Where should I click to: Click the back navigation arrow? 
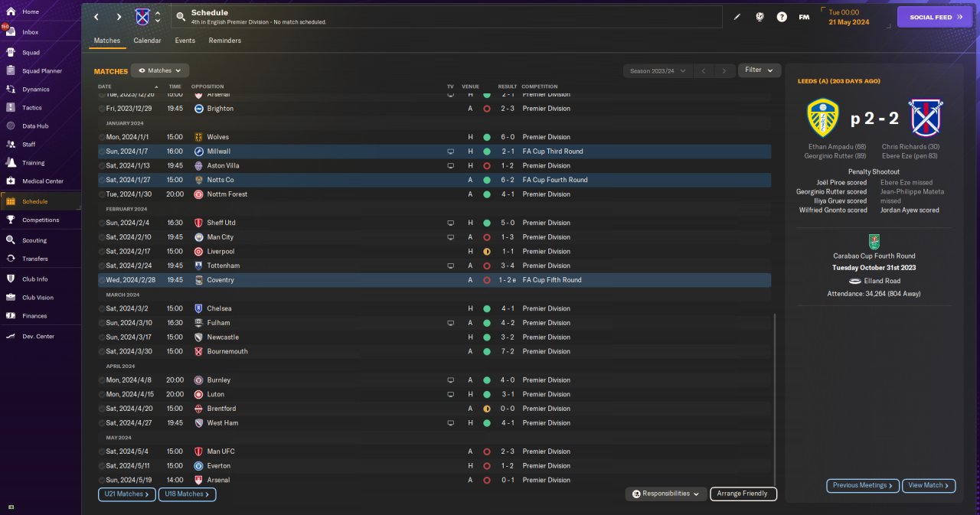click(x=96, y=17)
